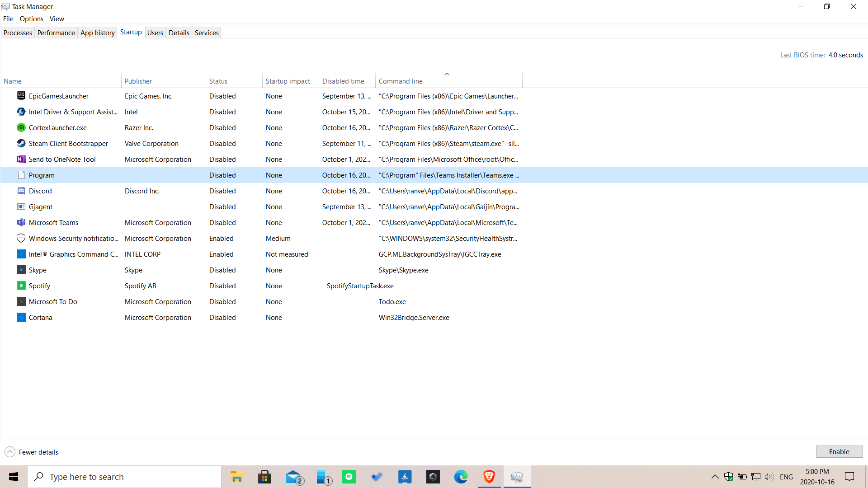Click the CortexLauncher.exe green icon
This screenshot has width=868, height=488.
[21, 127]
